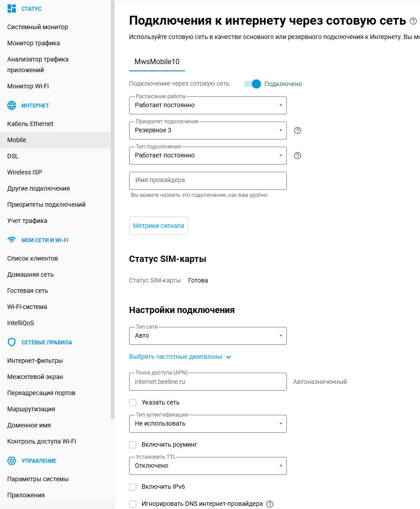Click the Status dashboard icon in the sidebar
This screenshot has width=420, height=509.
[x=12, y=9]
